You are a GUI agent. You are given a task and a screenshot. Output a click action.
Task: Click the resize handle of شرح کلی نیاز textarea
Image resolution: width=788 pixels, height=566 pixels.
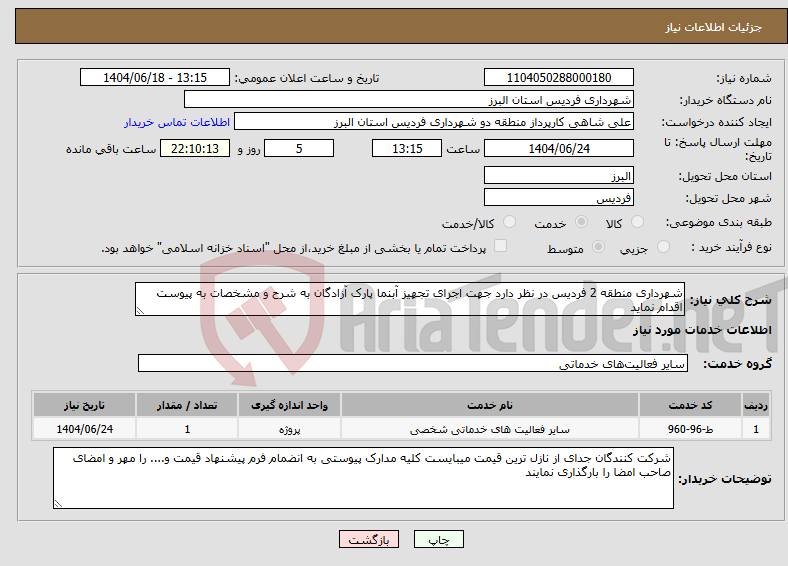click(x=140, y=311)
